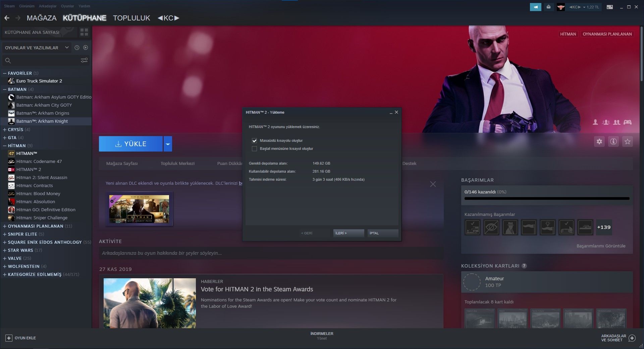
Task: Open the friend notifications icon in title bar
Action: [548, 7]
